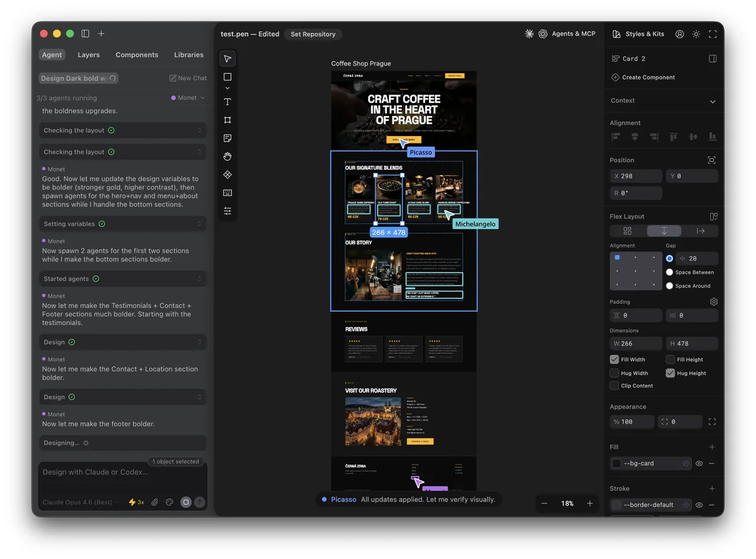Switch to the Layers tab
756x559 pixels.
click(x=88, y=55)
